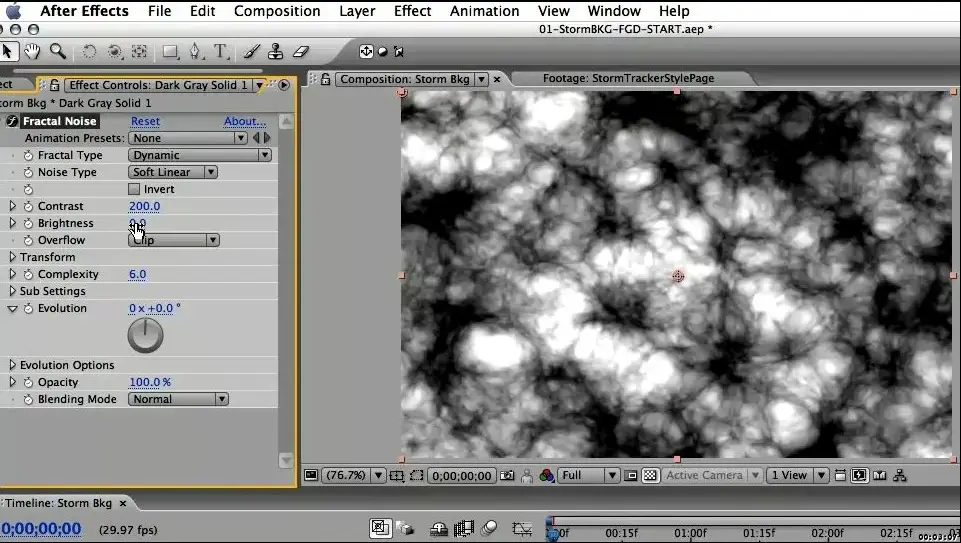The width and height of the screenshot is (961, 543).
Task: Open the Blending Mode dropdown
Action: coord(178,399)
